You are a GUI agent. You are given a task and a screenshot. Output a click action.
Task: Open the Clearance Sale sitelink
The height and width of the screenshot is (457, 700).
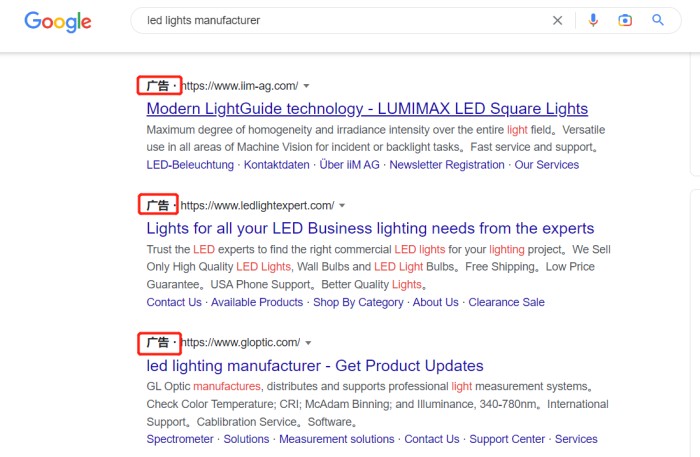506,302
